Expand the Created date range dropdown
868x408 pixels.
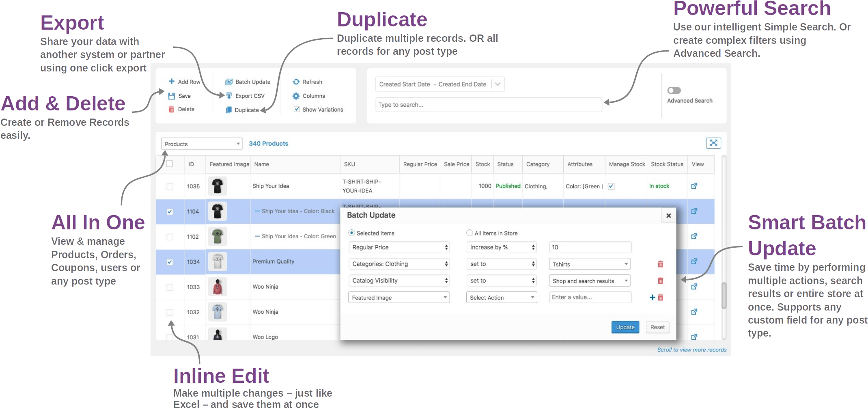[x=498, y=84]
